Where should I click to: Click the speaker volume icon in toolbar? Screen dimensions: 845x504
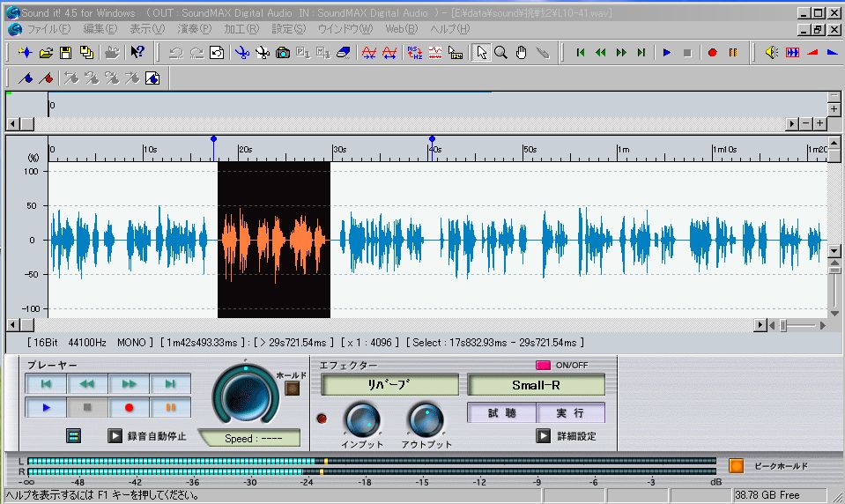tap(772, 53)
